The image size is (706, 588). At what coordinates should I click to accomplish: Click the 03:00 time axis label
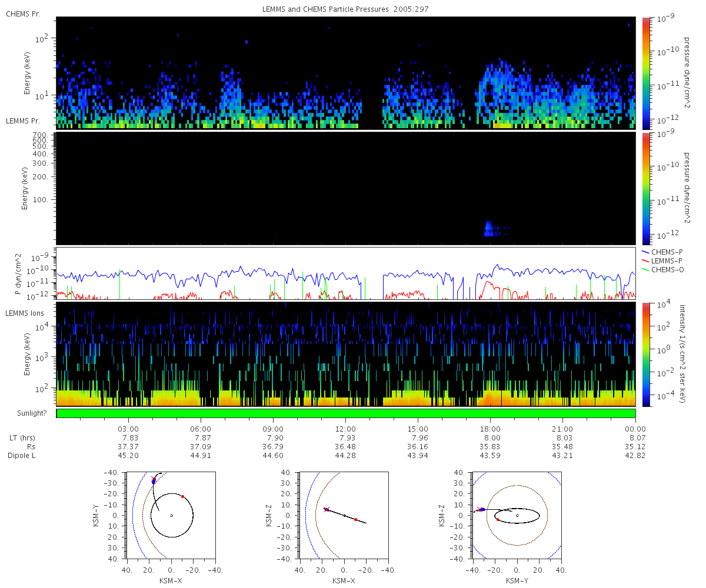(x=128, y=429)
